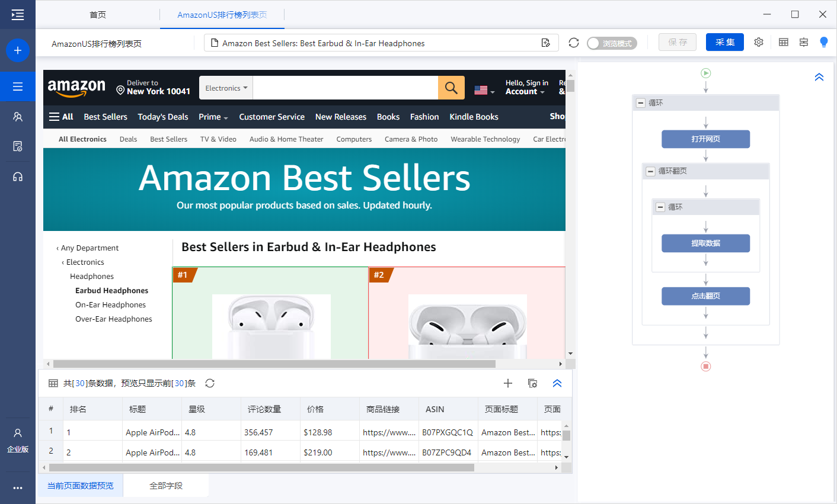The width and height of the screenshot is (837, 504).
Task: Click the Customer Service nav item
Action: tap(272, 117)
